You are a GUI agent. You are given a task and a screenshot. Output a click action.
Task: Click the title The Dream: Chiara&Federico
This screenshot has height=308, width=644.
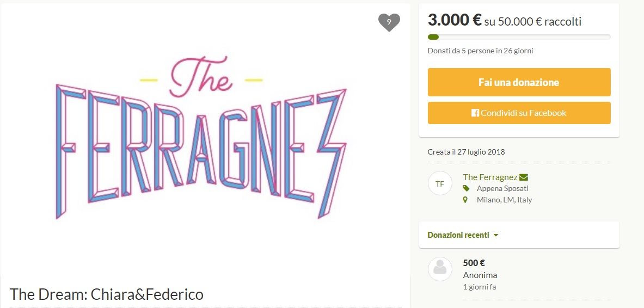point(107,294)
